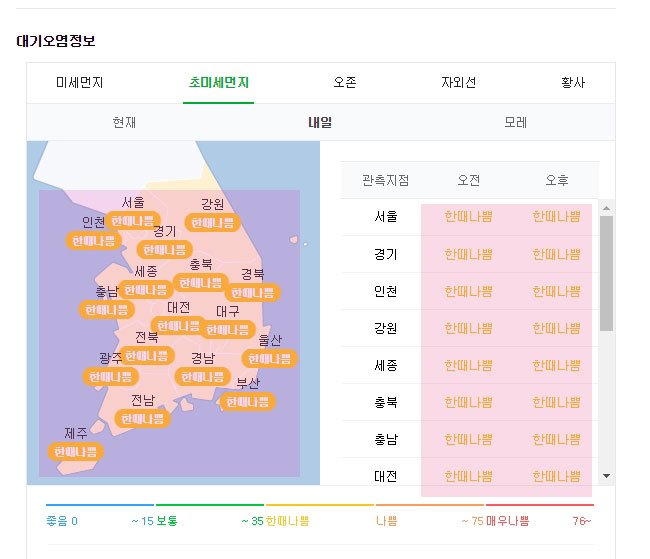
Task: Click the blue 좋음 legend color bar
Action: pos(100,505)
